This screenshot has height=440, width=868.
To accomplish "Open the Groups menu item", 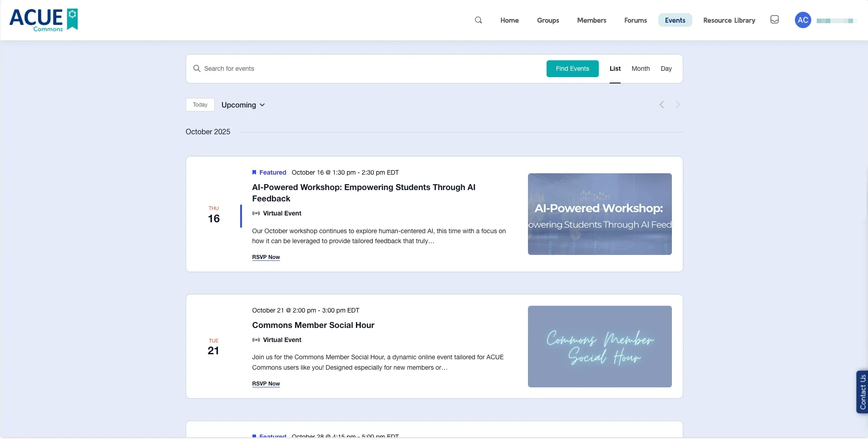I will 547,20.
